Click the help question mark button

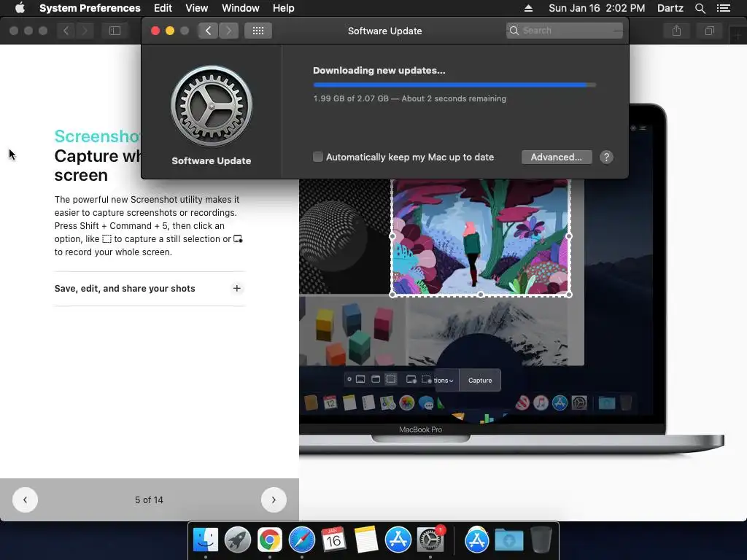(x=606, y=157)
